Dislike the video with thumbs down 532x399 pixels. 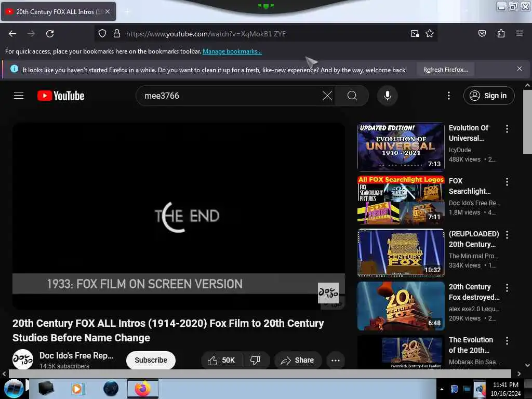coord(256,360)
